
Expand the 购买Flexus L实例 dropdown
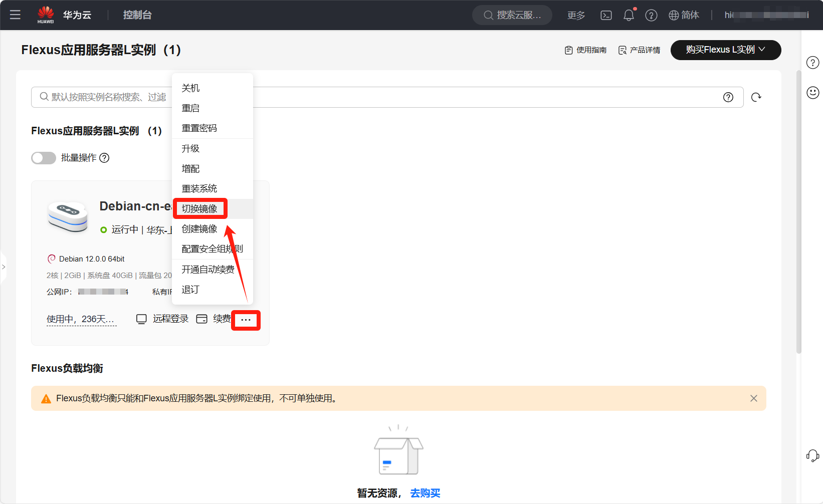725,50
